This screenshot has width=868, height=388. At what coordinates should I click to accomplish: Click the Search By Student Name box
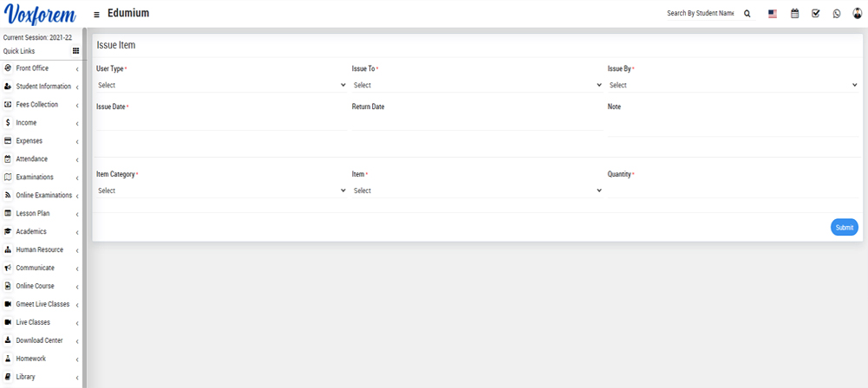tap(700, 14)
